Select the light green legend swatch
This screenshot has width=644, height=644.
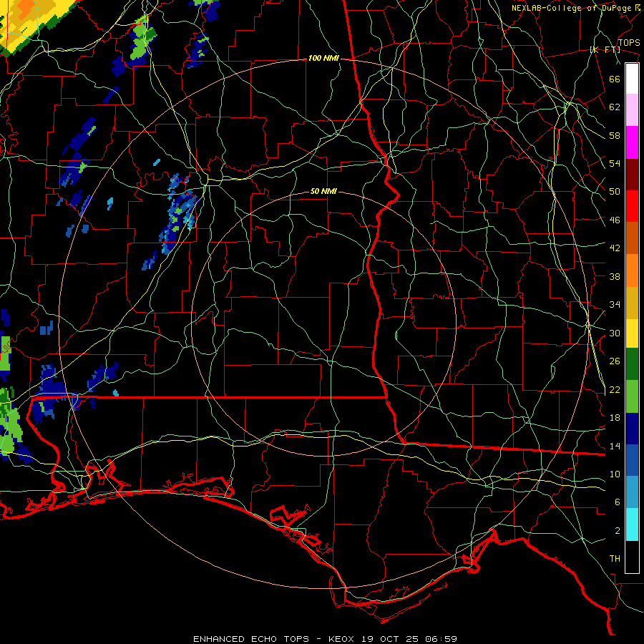click(x=632, y=396)
